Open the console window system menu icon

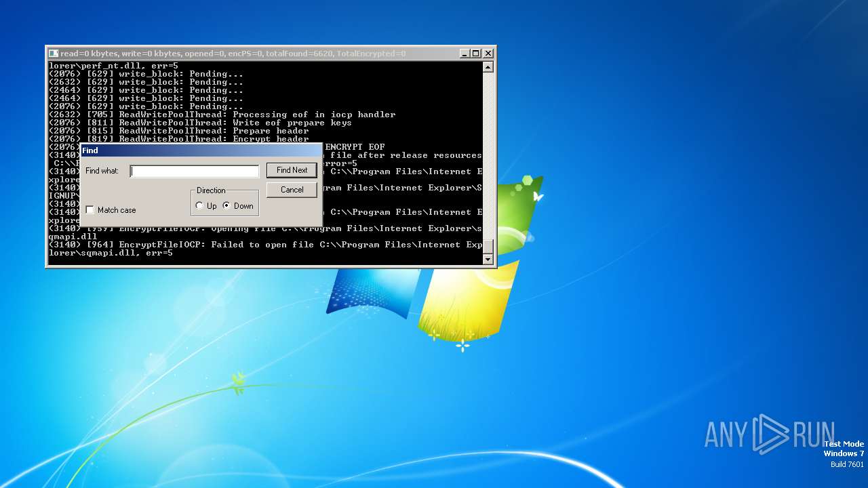(54, 54)
